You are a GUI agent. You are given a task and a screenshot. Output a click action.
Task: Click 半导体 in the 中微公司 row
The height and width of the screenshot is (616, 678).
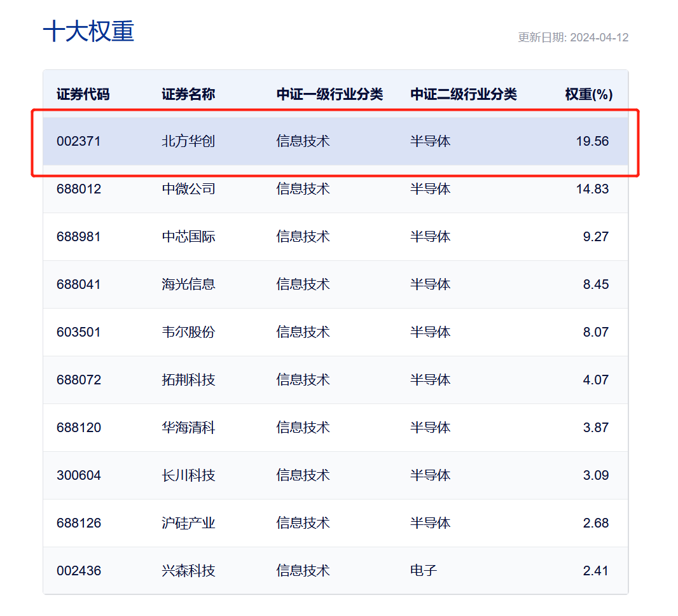click(430, 189)
